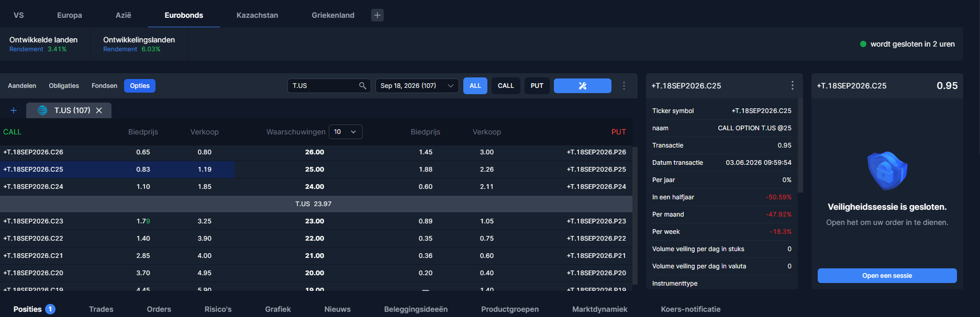The image size is (980, 317).
Task: Open the Risico's tab
Action: point(218,309)
